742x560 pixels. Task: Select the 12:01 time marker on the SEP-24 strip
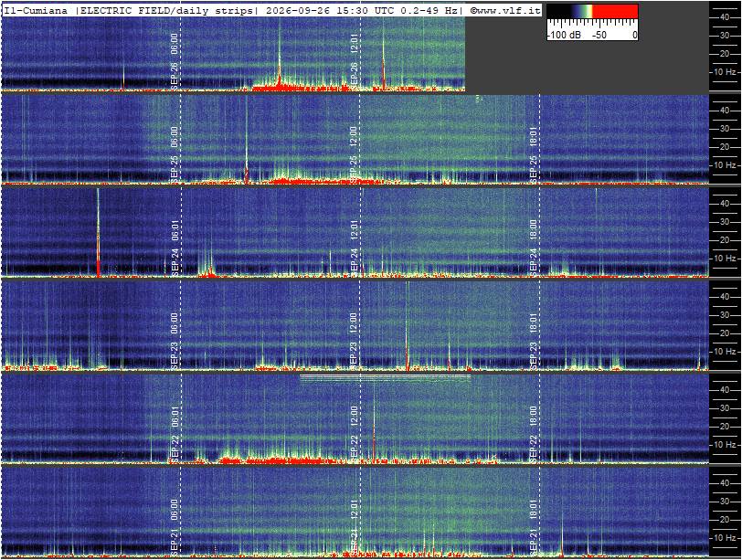[354, 230]
